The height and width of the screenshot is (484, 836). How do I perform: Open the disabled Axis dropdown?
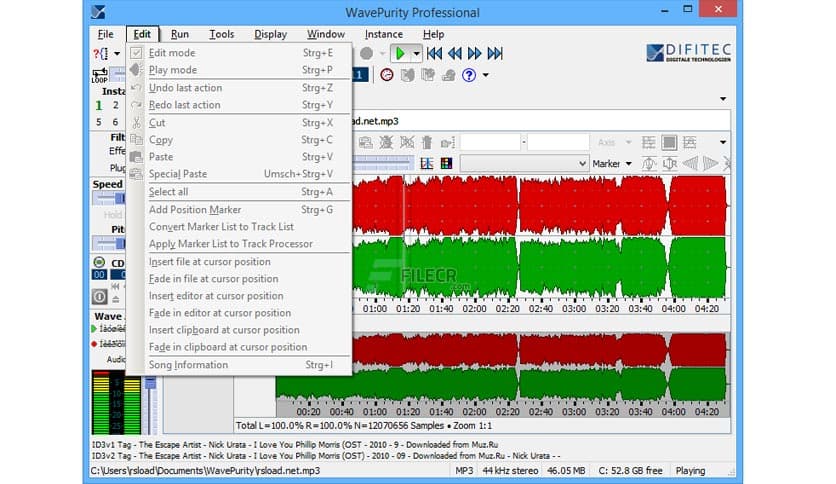coord(614,142)
